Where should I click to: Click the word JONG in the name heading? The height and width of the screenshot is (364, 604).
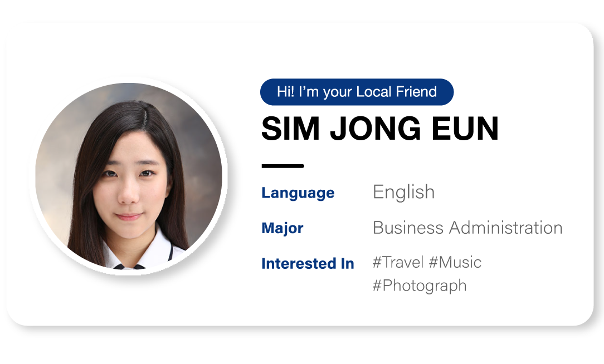click(376, 129)
